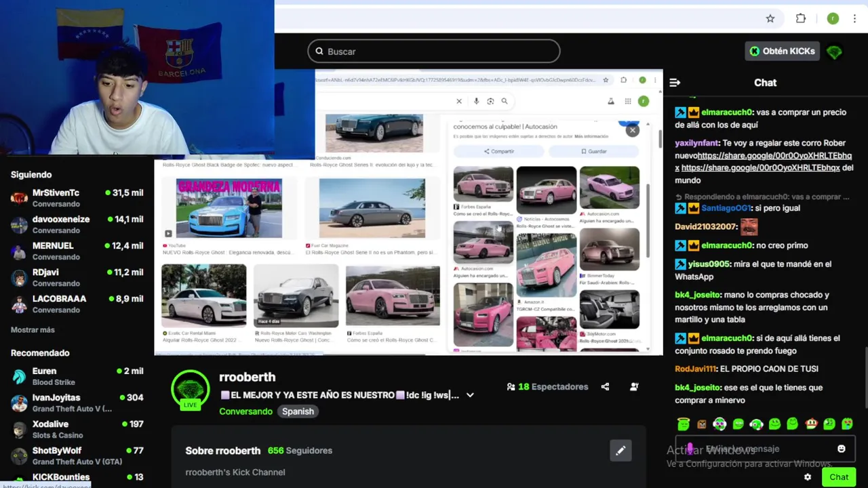
Task: Click the Obtén KICKs button
Action: click(782, 52)
